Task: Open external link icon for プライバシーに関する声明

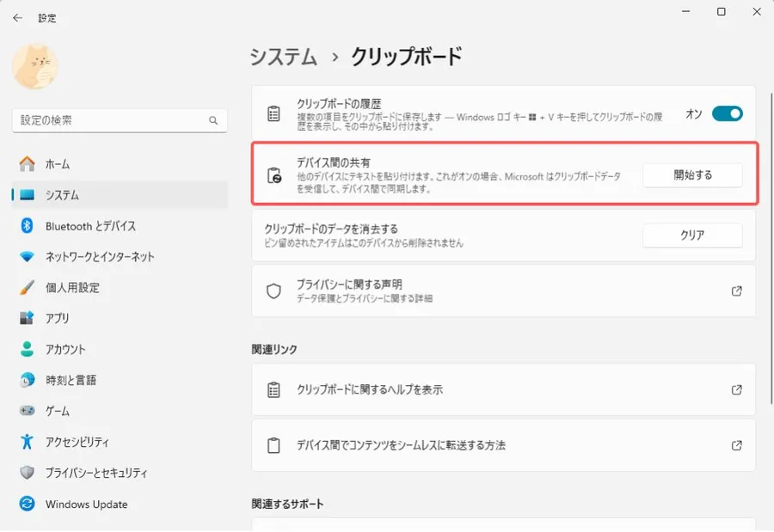Action: click(736, 291)
